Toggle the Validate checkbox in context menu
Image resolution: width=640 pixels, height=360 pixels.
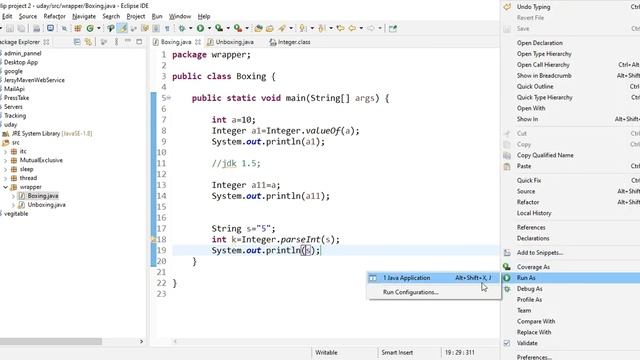[507, 343]
